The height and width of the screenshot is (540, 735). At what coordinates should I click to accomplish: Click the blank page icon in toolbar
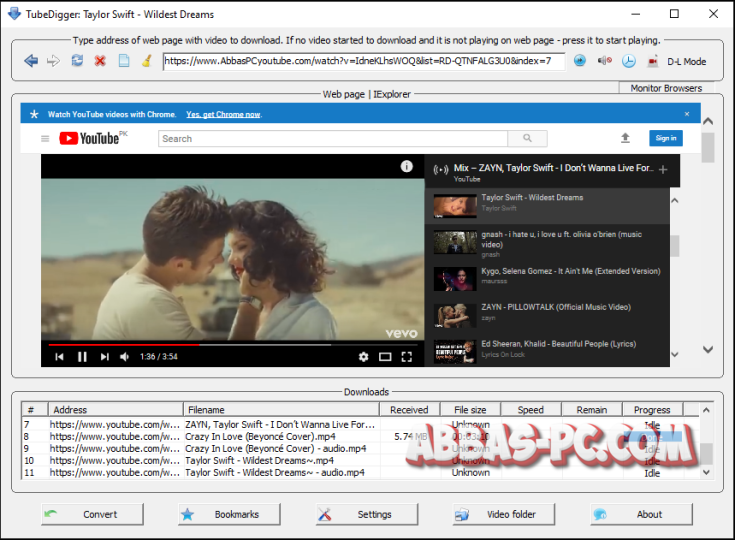pyautogui.click(x=124, y=61)
